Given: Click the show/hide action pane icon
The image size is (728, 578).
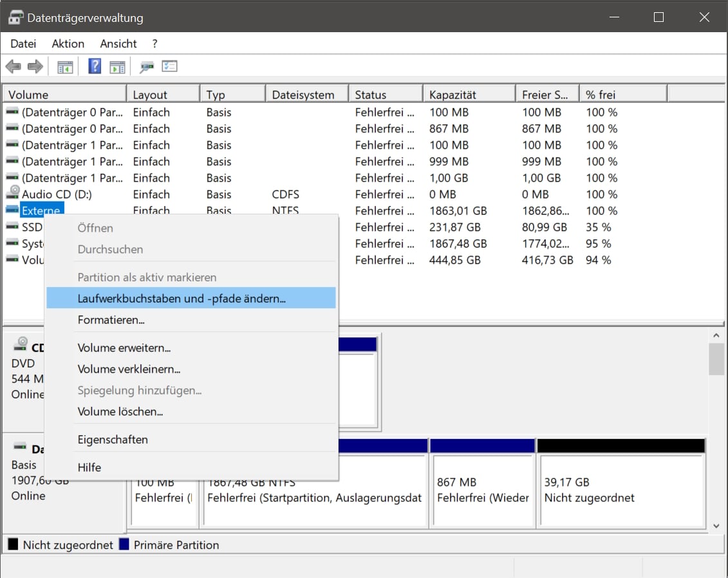Looking at the screenshot, I should pos(117,67).
